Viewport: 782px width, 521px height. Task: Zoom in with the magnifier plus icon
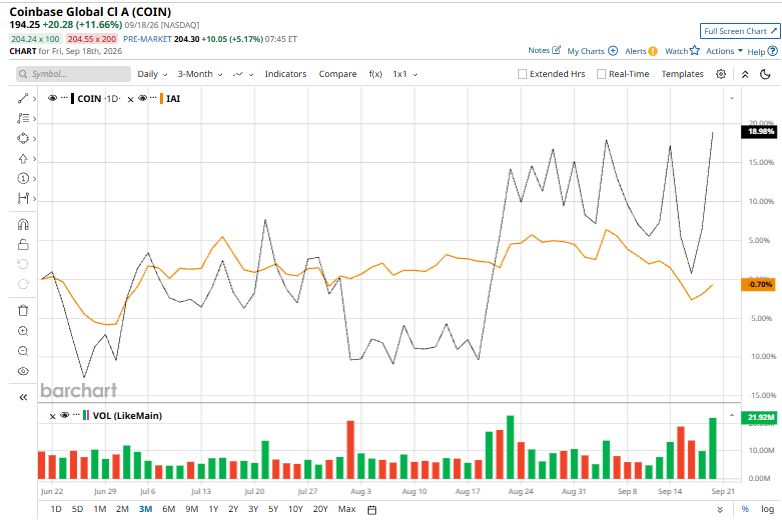(23, 331)
